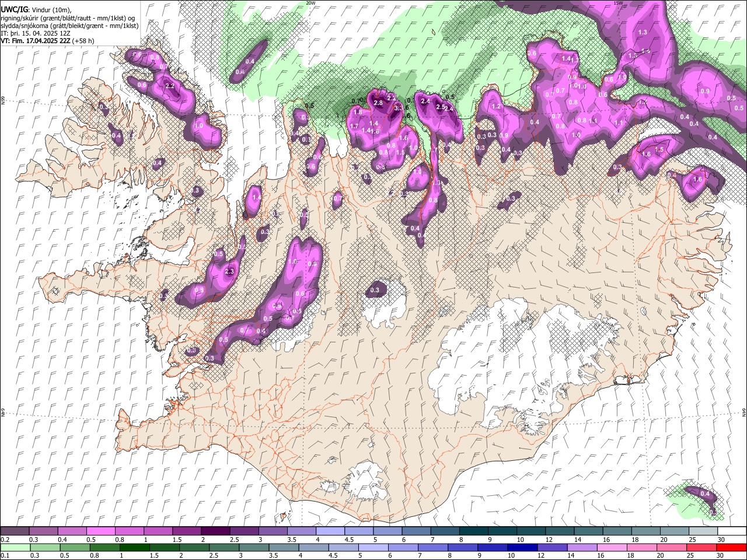Viewport: 747px width, 560px height.
Task: Click the pinkish-red 25–30 swatch, bottom row
Action: [x=702, y=547]
